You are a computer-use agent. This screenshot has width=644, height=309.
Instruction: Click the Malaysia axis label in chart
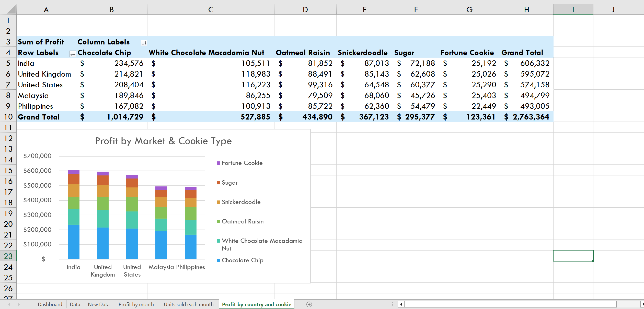(161, 267)
